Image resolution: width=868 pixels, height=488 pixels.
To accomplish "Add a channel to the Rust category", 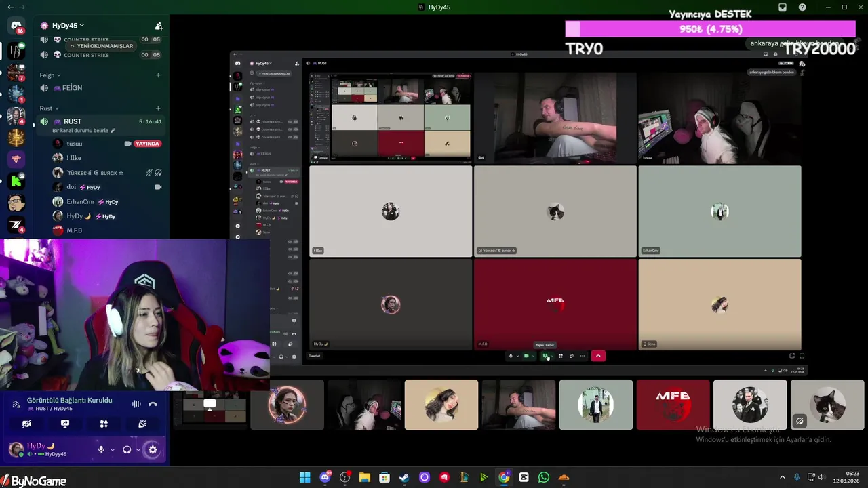I will (158, 108).
